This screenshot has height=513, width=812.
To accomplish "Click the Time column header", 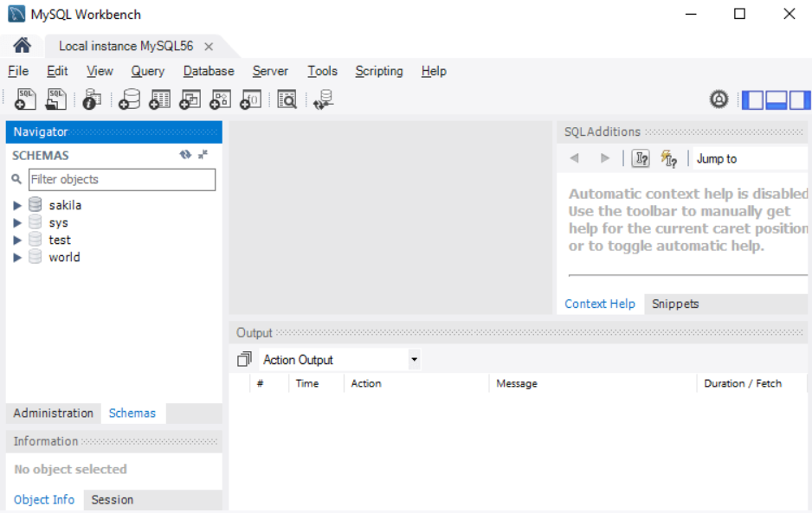I will click(x=317, y=383).
